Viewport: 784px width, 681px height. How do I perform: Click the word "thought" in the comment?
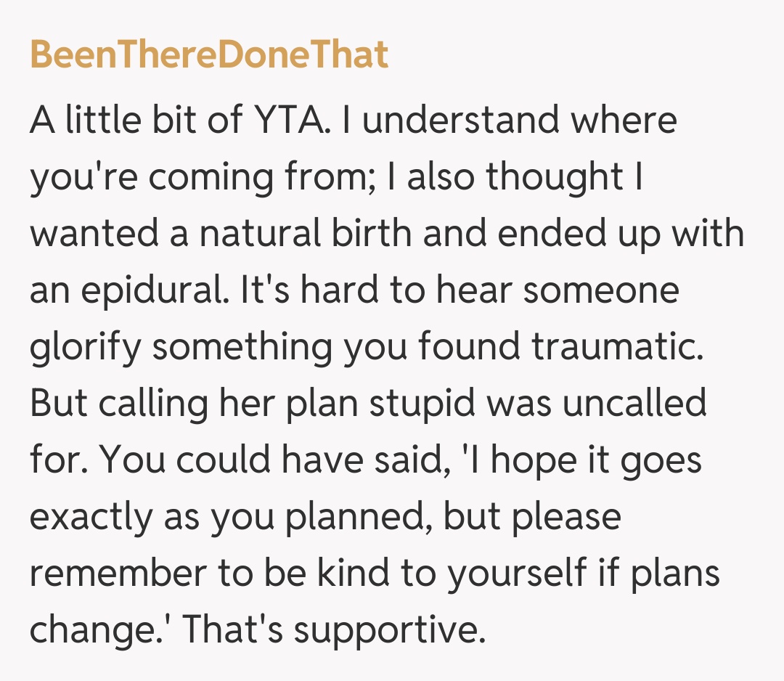click(555, 177)
